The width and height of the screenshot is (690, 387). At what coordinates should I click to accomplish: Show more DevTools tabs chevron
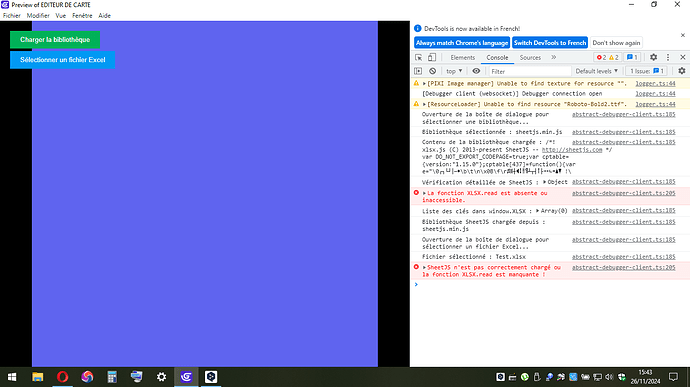[x=554, y=57]
